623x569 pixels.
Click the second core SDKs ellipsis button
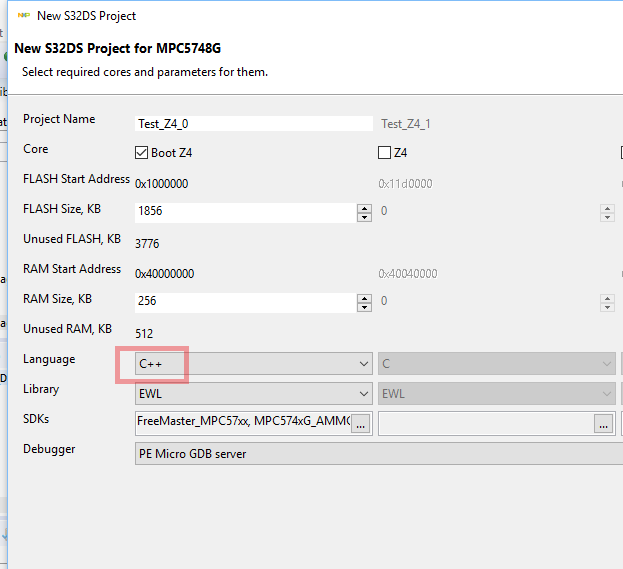tap(603, 424)
